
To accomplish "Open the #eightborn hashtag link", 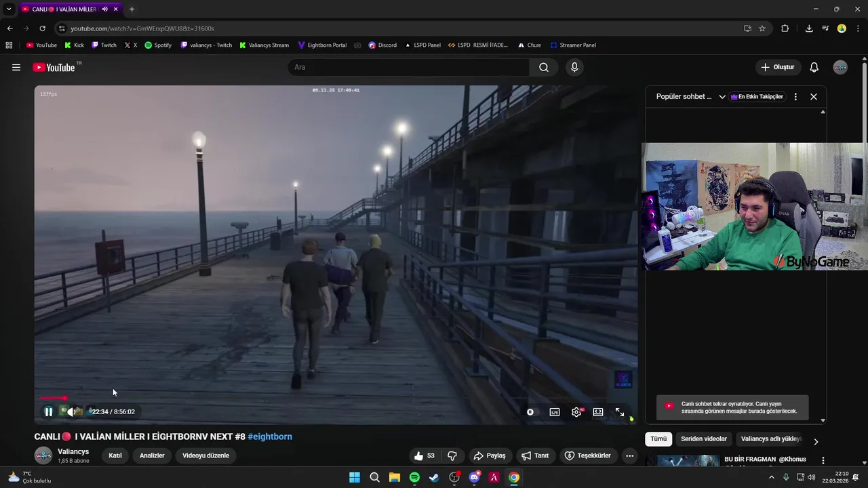I will click(270, 436).
